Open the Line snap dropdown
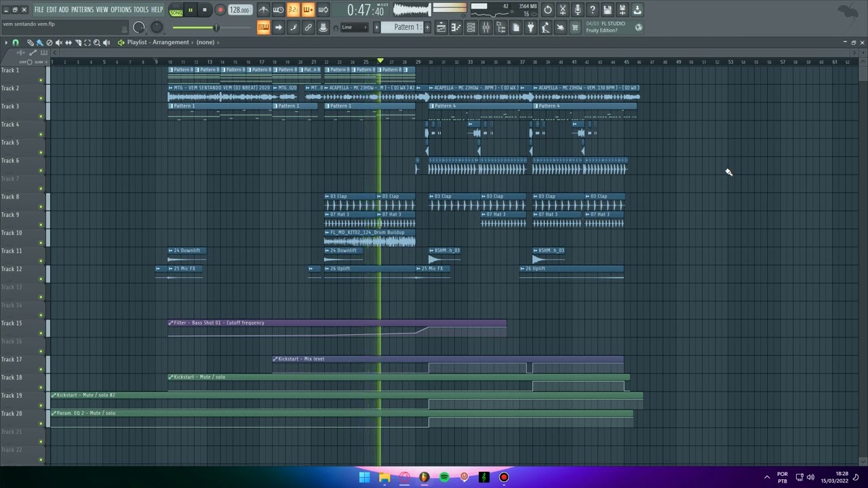The width and height of the screenshot is (868, 488). (x=353, y=27)
